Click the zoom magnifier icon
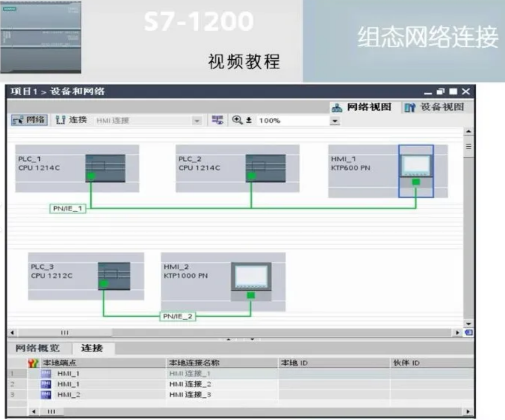The width and height of the screenshot is (505, 420). tap(237, 120)
